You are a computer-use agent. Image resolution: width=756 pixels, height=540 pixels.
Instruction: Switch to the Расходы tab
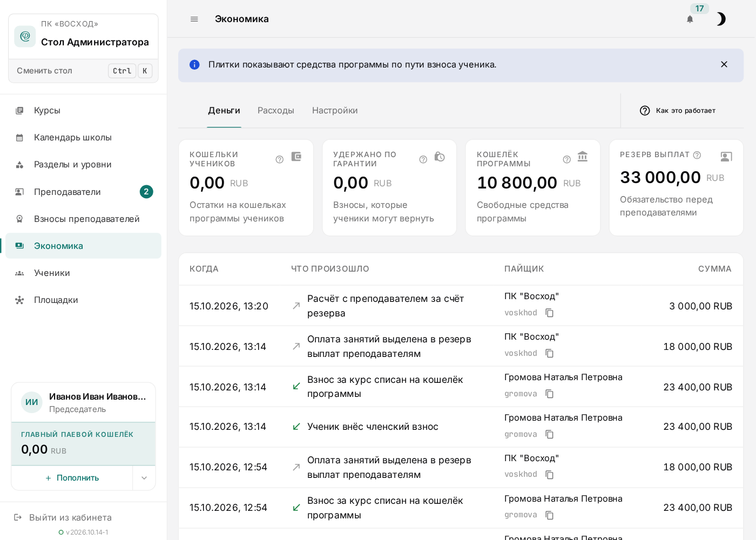coord(276,110)
